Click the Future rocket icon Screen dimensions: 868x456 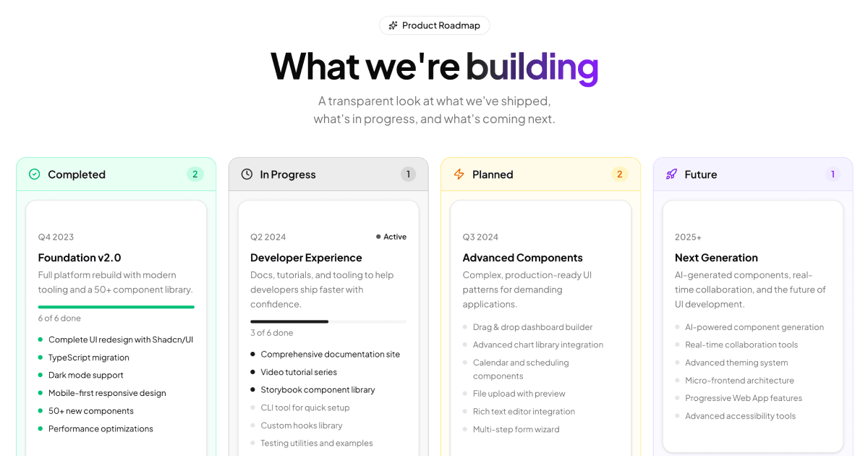point(671,174)
